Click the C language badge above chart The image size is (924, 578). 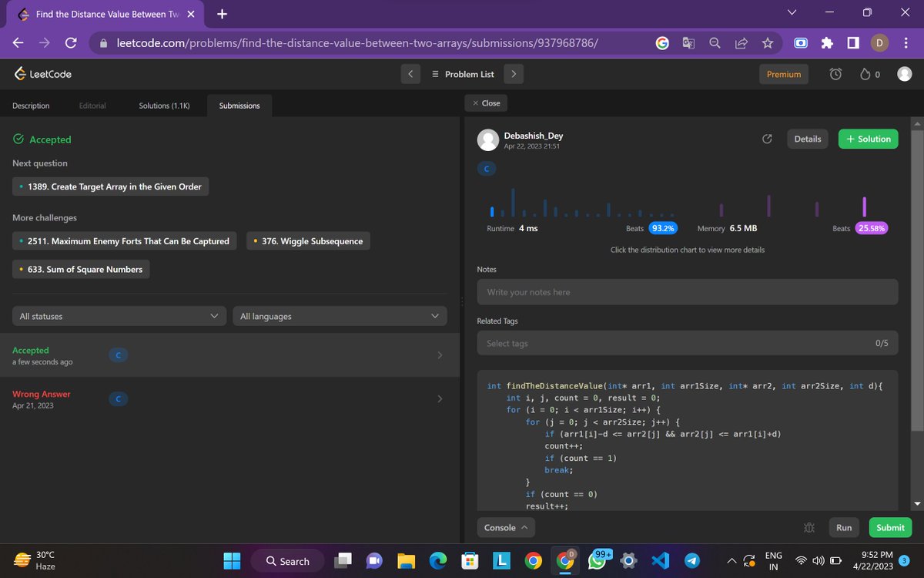coord(487,168)
